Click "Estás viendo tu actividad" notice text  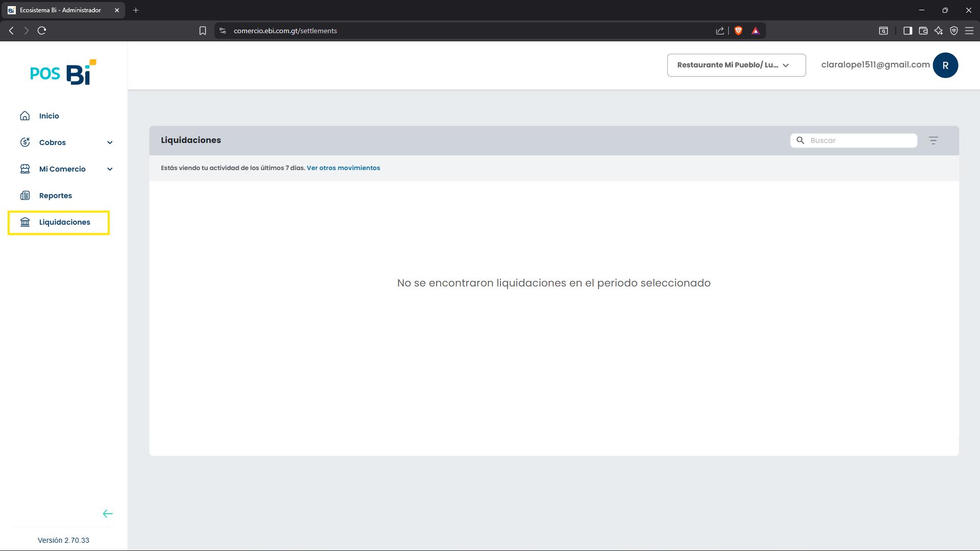[233, 168]
